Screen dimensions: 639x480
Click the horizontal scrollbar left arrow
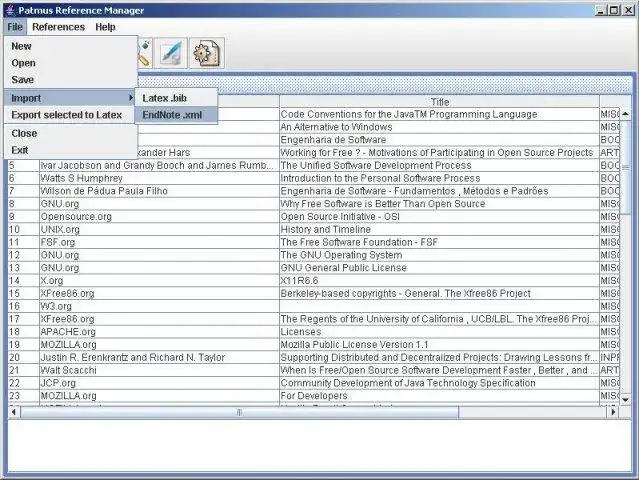(14, 412)
